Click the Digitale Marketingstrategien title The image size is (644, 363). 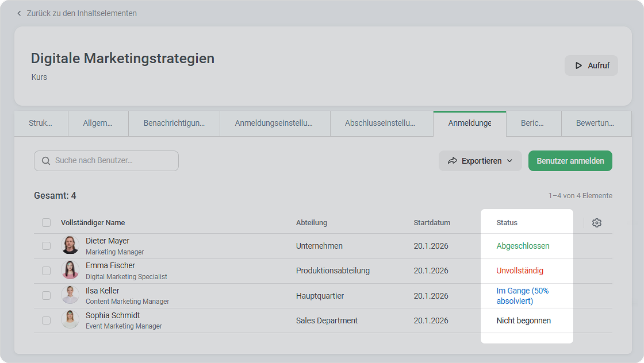point(123,58)
